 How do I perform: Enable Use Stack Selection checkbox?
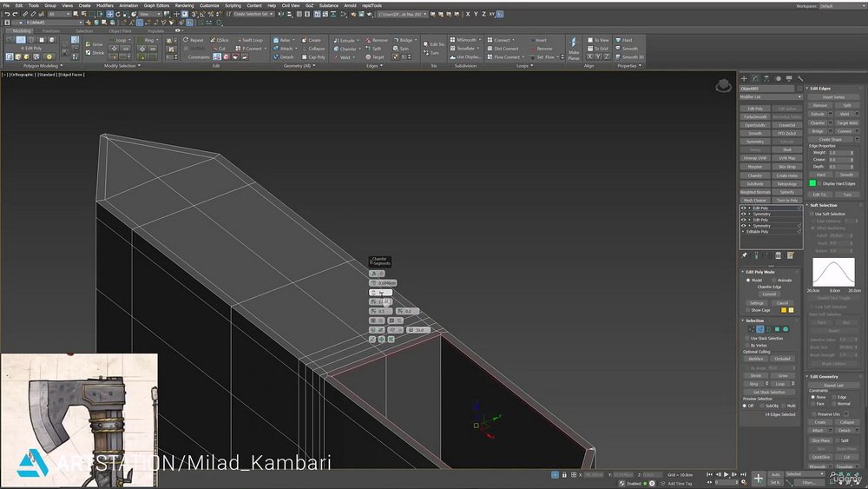(x=747, y=339)
